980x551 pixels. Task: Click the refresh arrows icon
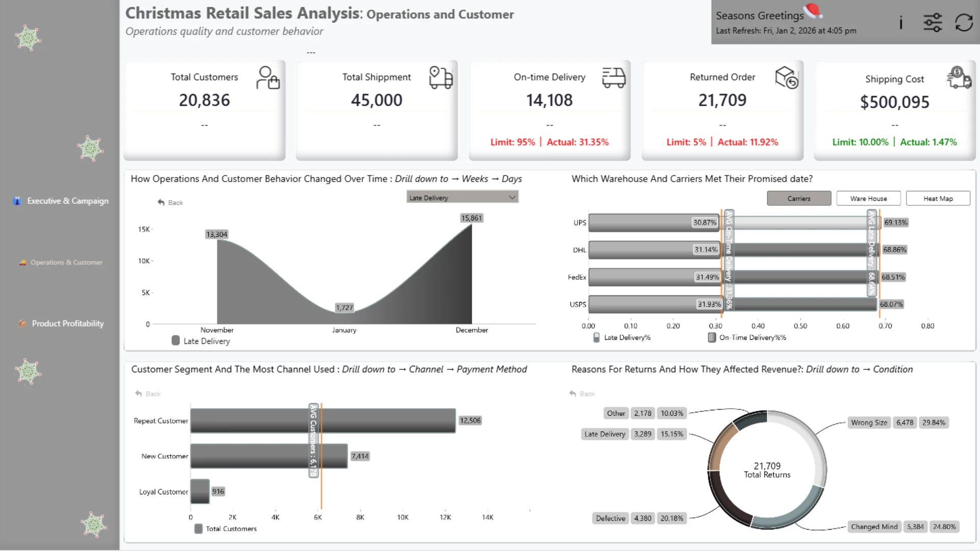point(964,22)
